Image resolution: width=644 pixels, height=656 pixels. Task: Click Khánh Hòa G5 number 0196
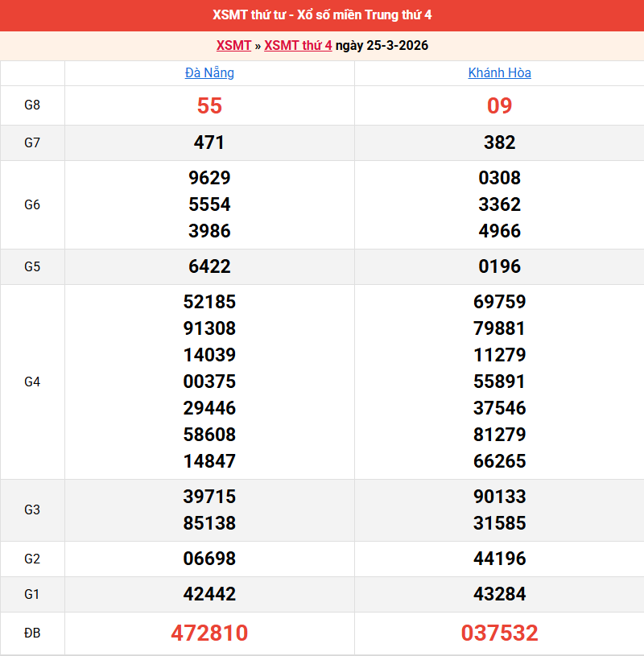coord(499,266)
